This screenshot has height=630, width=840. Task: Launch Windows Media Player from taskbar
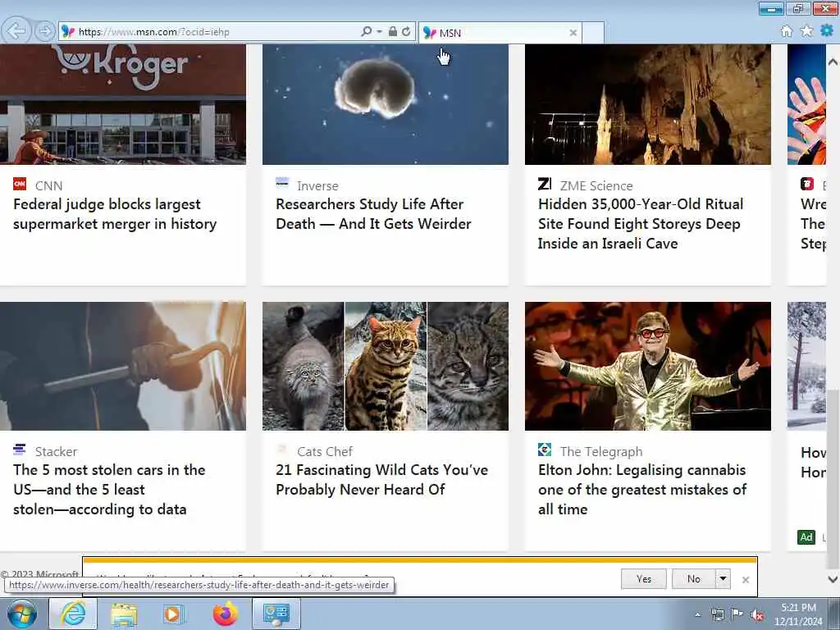(x=174, y=614)
